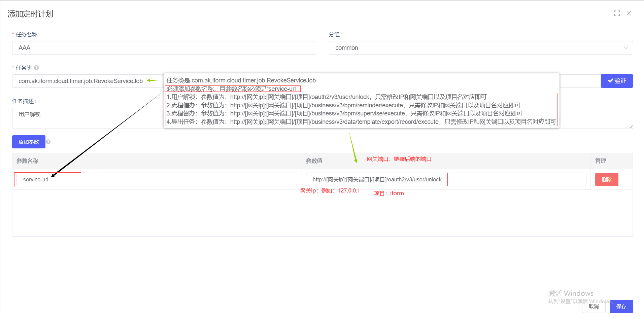Click the 管理 column header
This screenshot has height=318, width=644.
tap(600, 161)
